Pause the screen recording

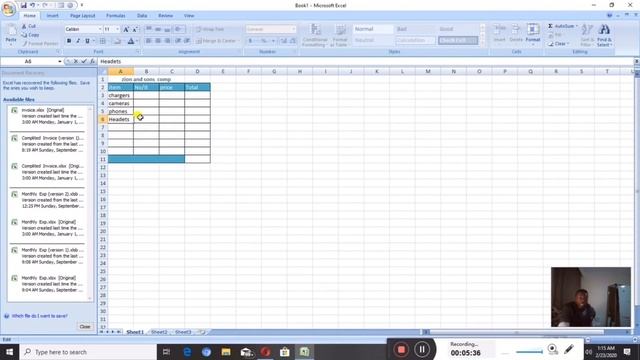[422, 349]
